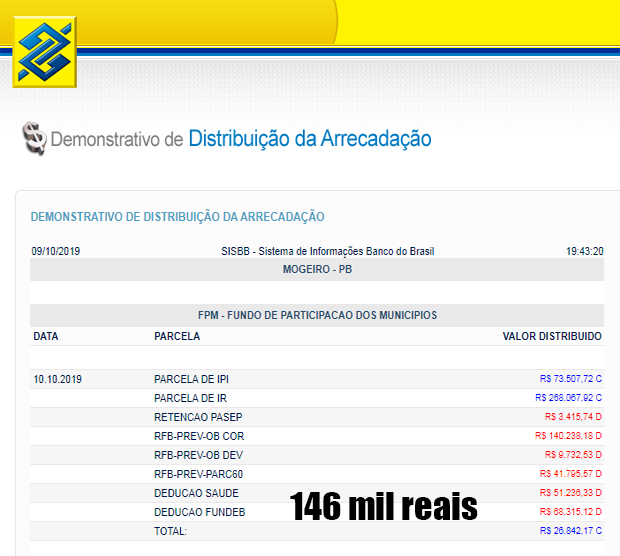
Task: Click the 'FPM - FUNDO DE PARTICIPACAO DOS MUNICIPIOS' header
Action: coord(317,315)
